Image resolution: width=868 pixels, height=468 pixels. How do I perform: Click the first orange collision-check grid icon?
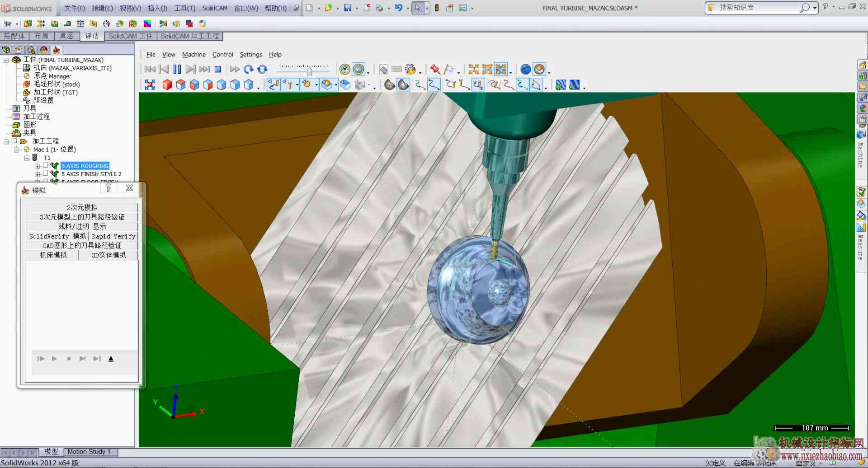point(473,69)
